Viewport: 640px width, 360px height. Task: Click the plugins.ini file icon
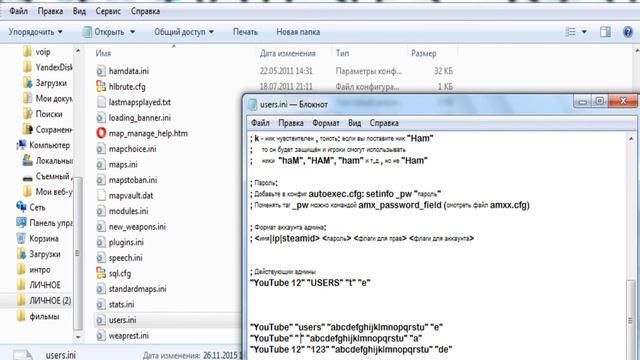[x=101, y=242]
